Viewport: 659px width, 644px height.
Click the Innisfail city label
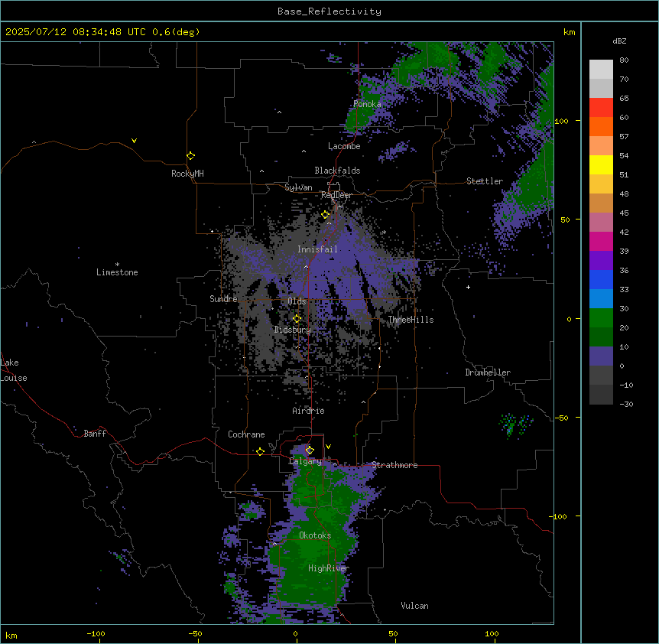(x=317, y=249)
